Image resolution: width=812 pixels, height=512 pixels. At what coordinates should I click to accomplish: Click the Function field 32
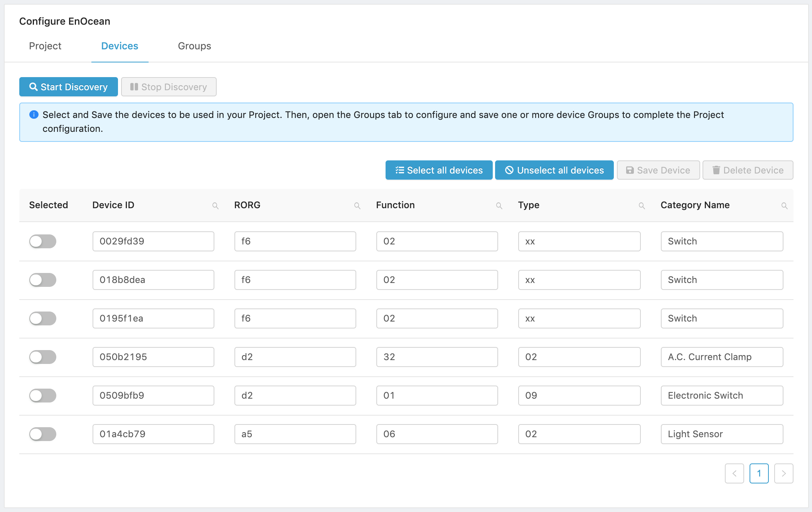[437, 357]
